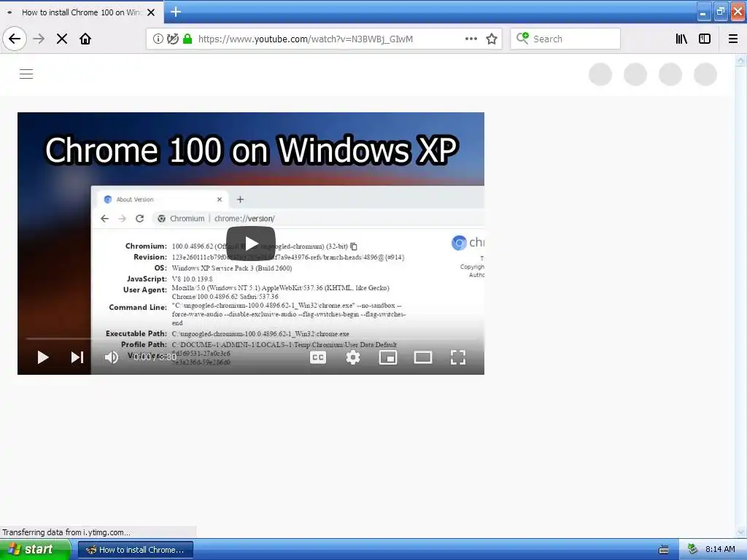Play the video from control bar
Viewport: 747px width, 560px height.
(x=43, y=357)
